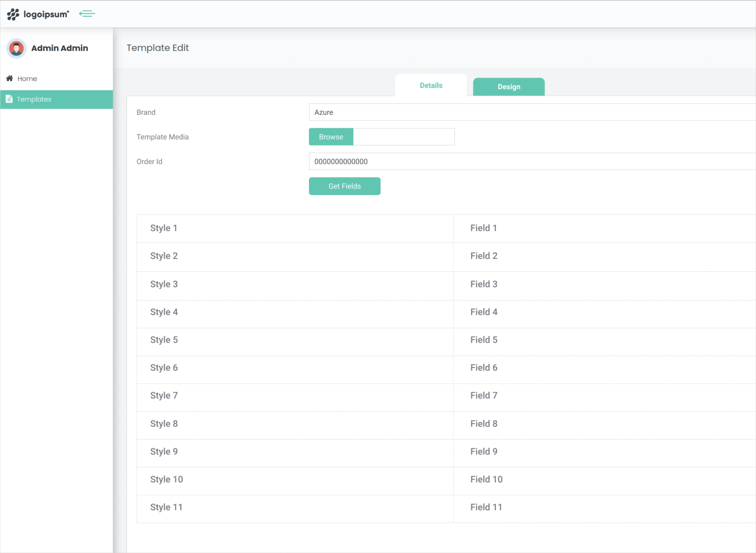Image resolution: width=756 pixels, height=553 pixels.
Task: Click the Templates document icon
Action: click(9, 99)
